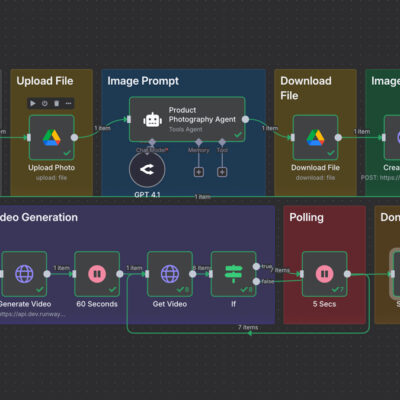
Task: Click the Upload Photo Google Drive node
Action: click(52, 137)
